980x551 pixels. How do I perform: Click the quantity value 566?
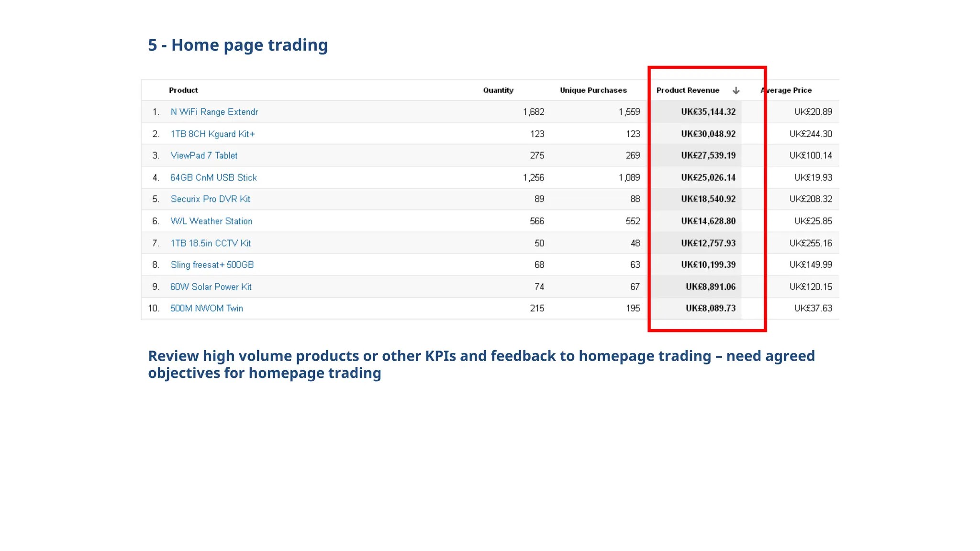tap(537, 221)
